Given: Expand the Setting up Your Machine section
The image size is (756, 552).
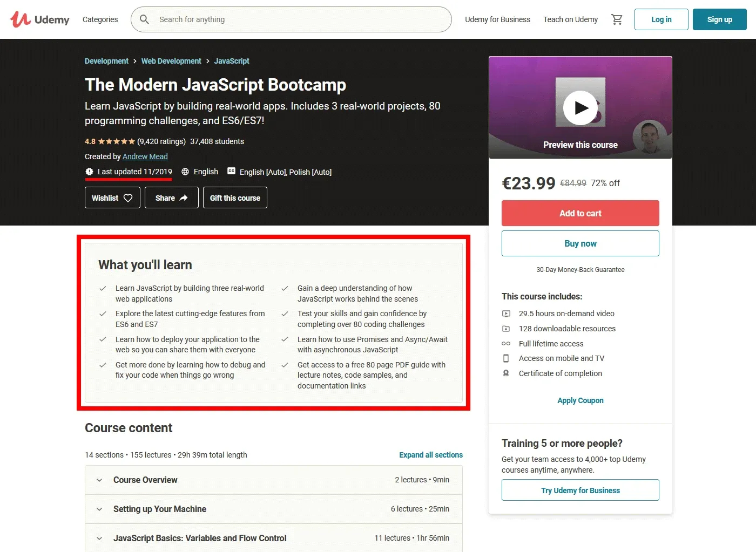Looking at the screenshot, I should (x=274, y=509).
